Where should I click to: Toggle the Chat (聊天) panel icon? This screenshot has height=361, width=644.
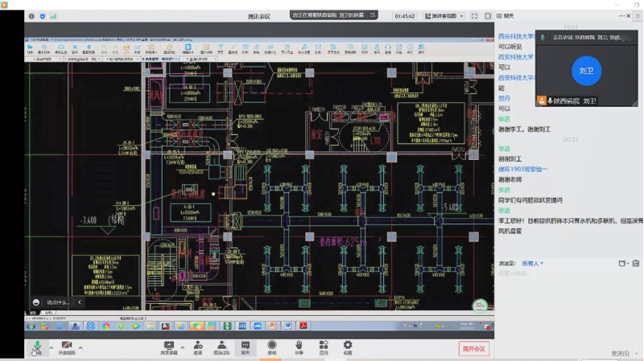tap(246, 347)
